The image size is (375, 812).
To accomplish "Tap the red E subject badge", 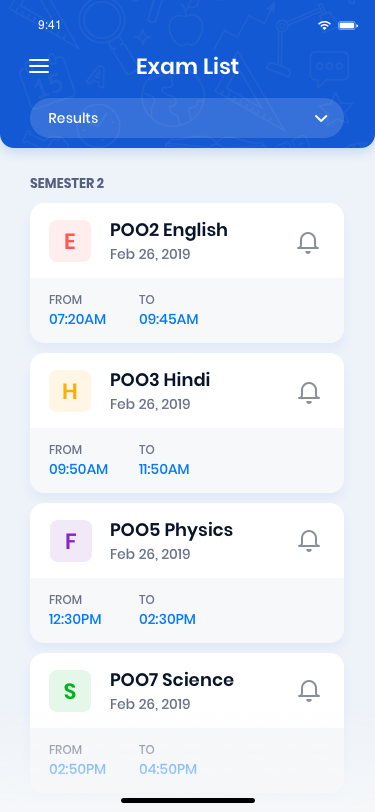I will click(70, 241).
